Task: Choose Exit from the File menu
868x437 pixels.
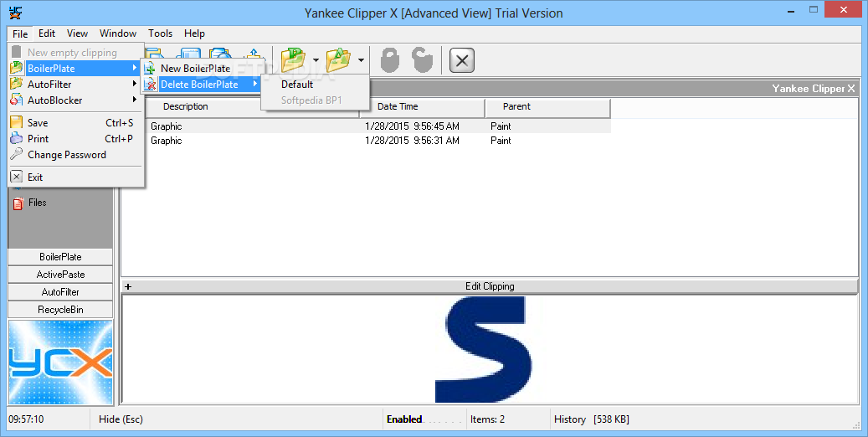Action: (76, 177)
